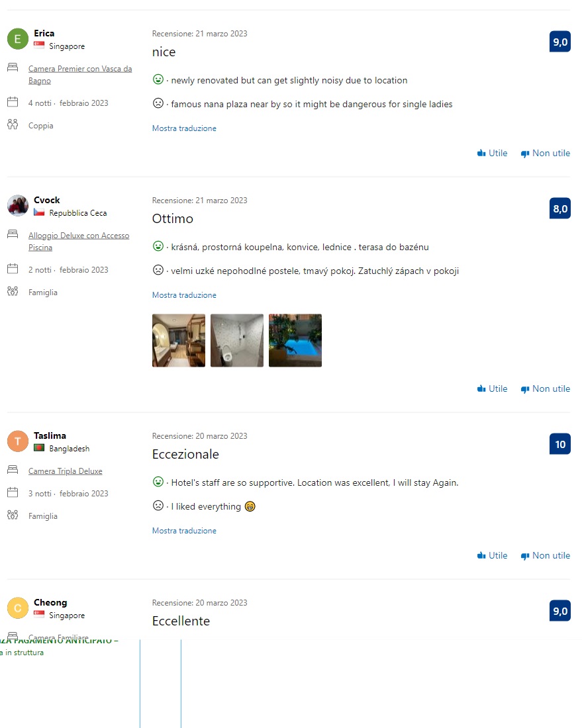
Task: Show translation of Erica's review
Action: coord(184,128)
